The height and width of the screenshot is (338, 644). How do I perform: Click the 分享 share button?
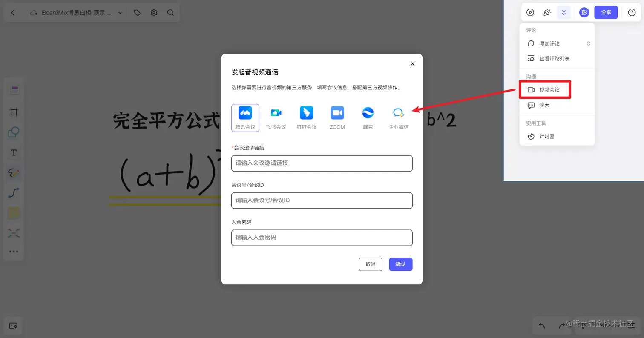click(606, 12)
